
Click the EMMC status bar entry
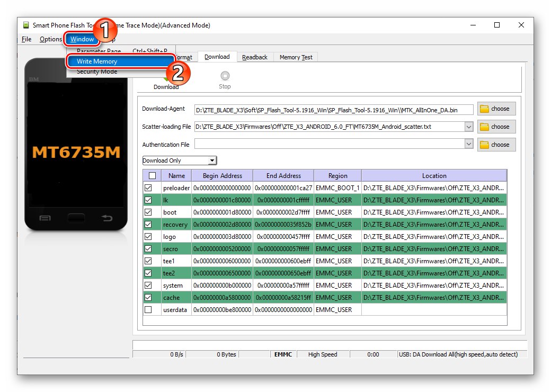[x=283, y=354]
